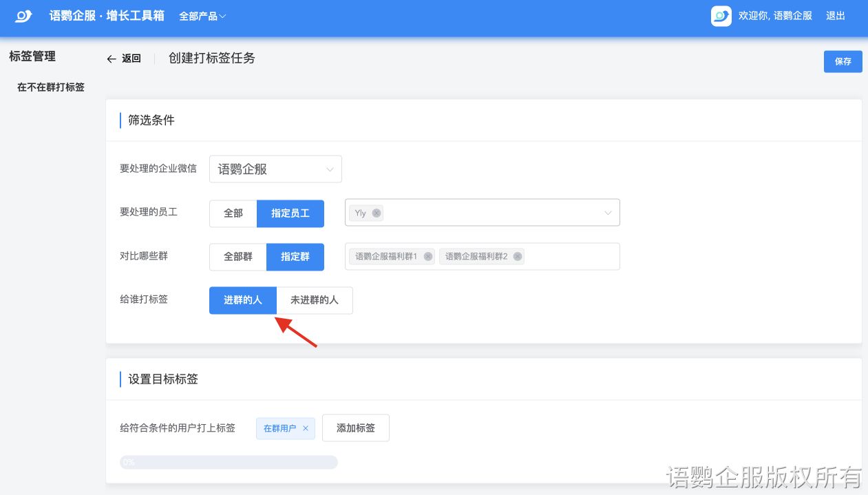Click the 保存 button
Screen dimensions: 868x495
click(843, 61)
